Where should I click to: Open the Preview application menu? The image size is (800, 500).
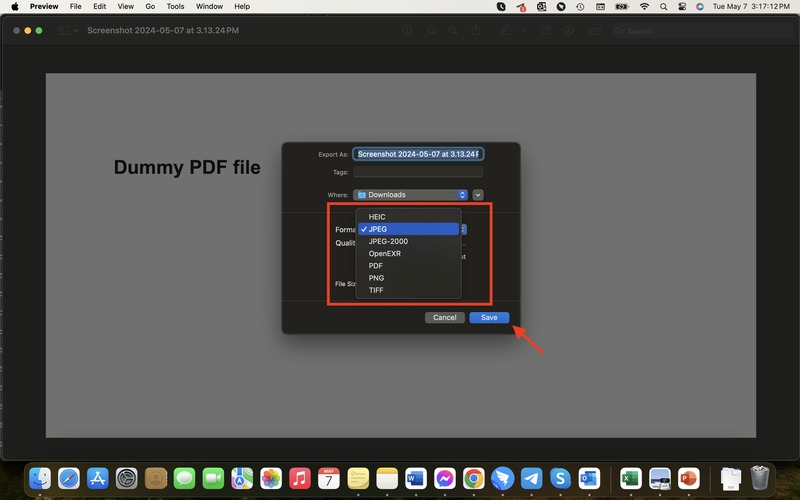(x=44, y=7)
